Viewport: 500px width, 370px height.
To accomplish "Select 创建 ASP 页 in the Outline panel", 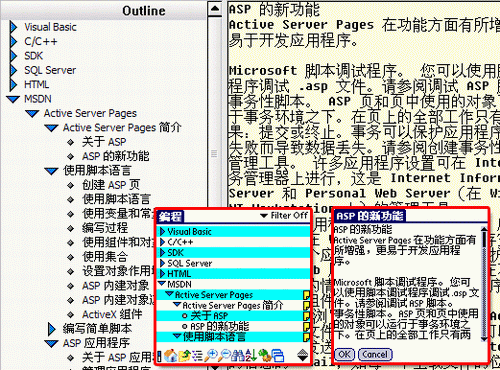I will (111, 185).
